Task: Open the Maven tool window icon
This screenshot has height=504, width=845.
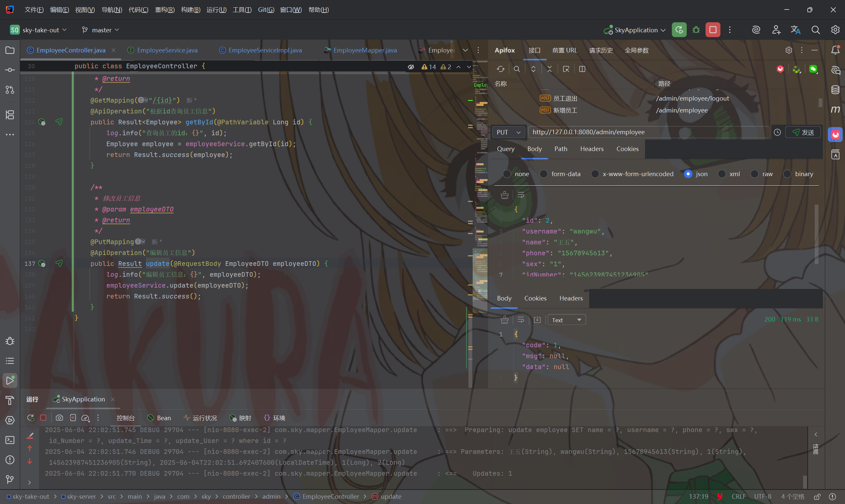Action: point(835,110)
